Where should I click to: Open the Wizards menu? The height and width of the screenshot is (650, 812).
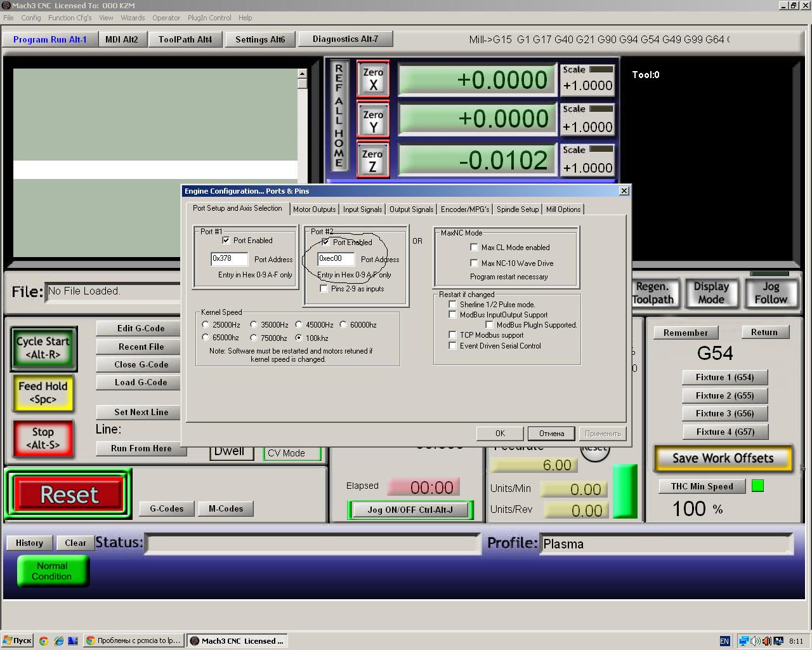133,18
